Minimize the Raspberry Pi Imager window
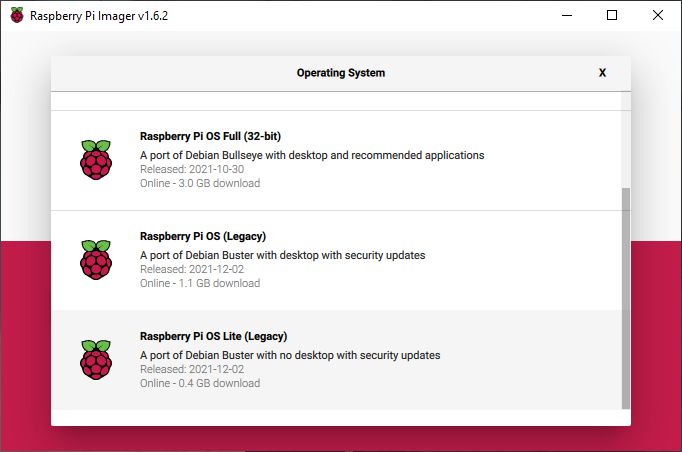Image resolution: width=682 pixels, height=452 pixels. point(566,15)
